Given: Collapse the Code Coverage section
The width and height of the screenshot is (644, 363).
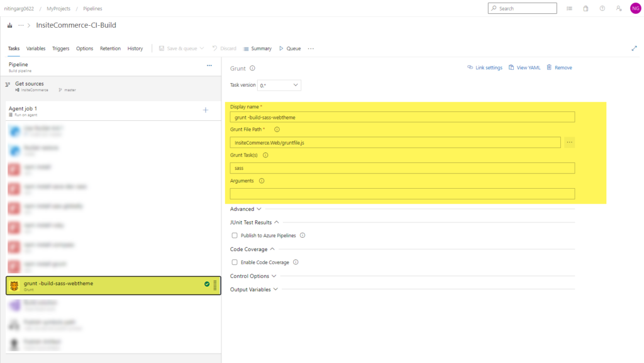Looking at the screenshot, I should pos(252,249).
